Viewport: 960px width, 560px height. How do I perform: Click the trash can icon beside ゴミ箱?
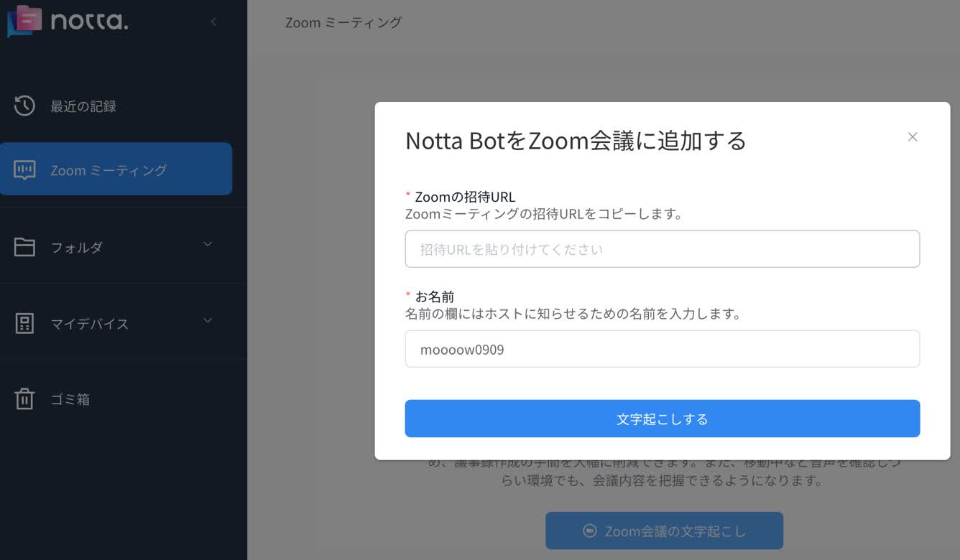[x=24, y=398]
